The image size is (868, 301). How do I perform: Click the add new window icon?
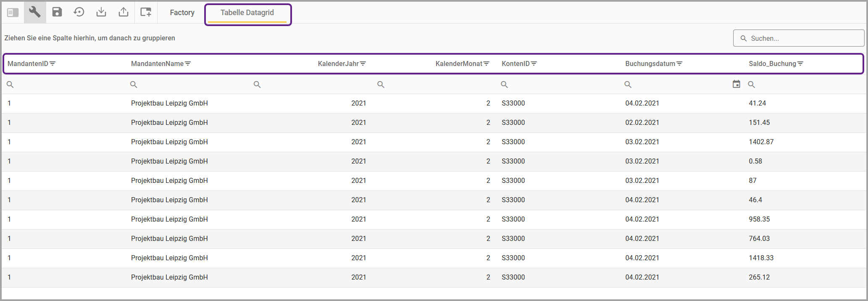(x=146, y=12)
